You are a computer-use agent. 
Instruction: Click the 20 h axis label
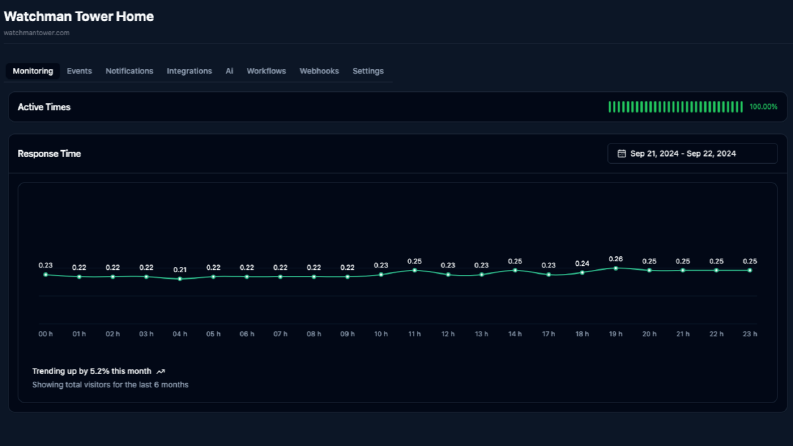pyautogui.click(x=649, y=334)
